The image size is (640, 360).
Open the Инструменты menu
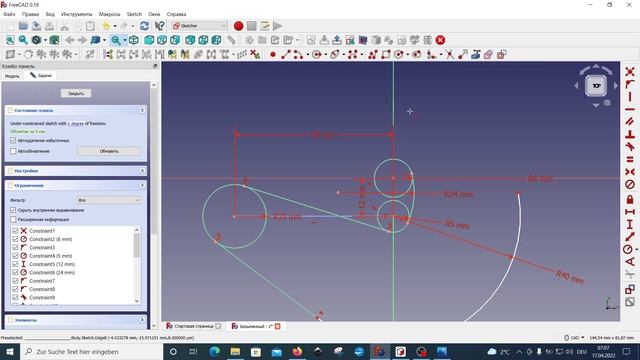click(x=77, y=14)
